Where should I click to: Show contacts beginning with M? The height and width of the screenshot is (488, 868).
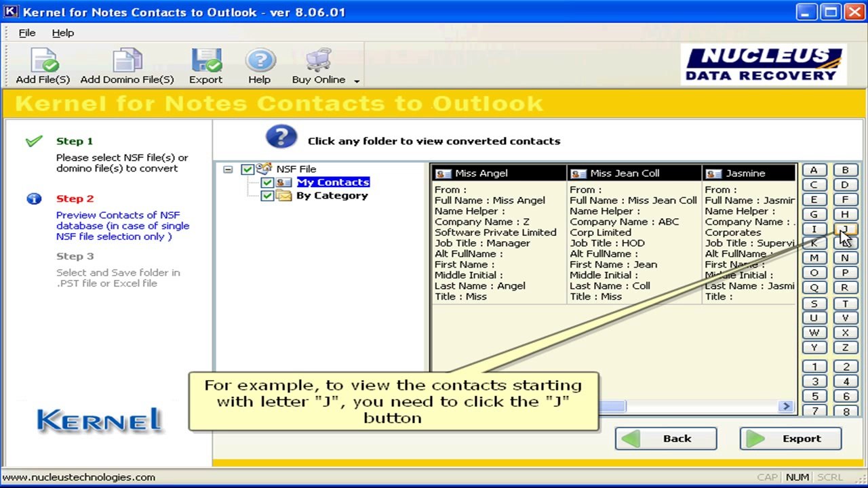tap(814, 258)
